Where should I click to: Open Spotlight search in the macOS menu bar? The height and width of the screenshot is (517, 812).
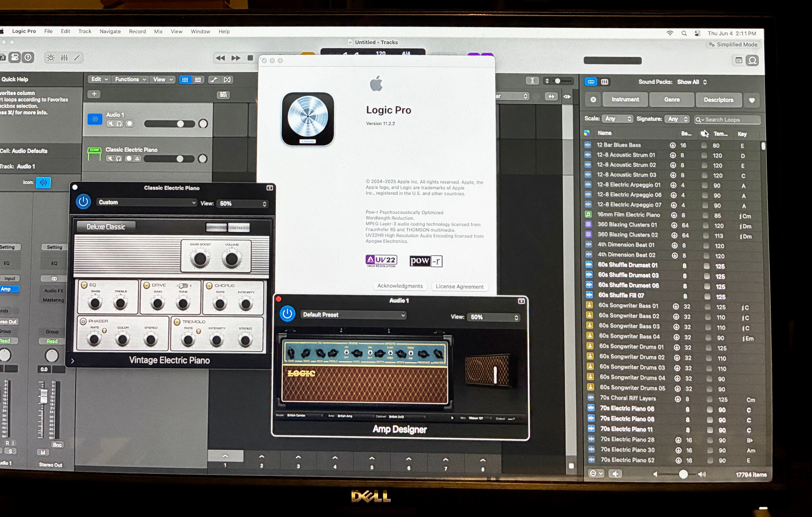coord(684,33)
